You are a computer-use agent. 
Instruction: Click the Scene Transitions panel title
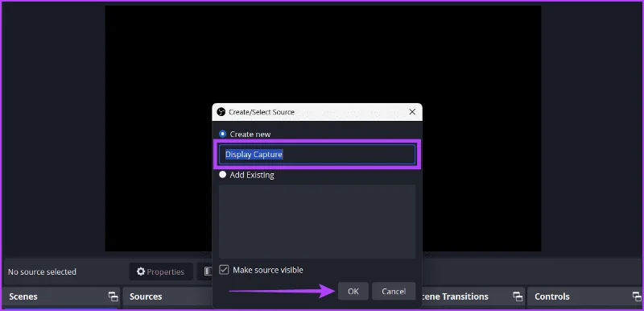[455, 296]
